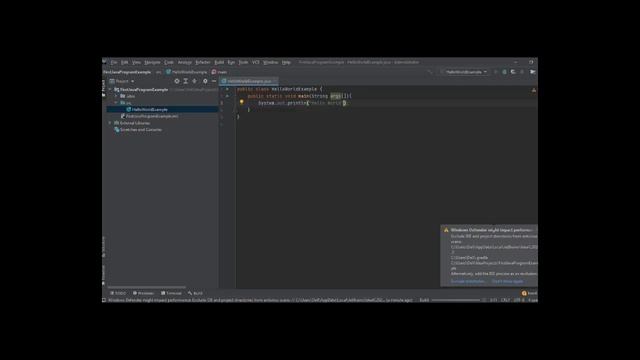The image size is (640, 360).
Task: Click the highlighted args parameter in code
Action: point(335,96)
